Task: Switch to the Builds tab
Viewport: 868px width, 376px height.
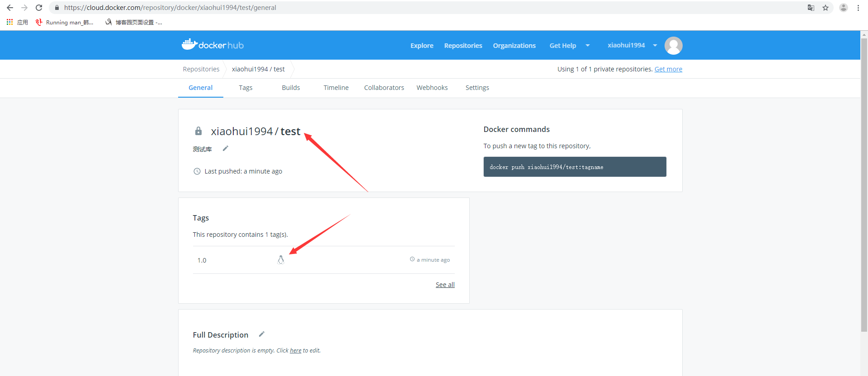Action: [291, 88]
